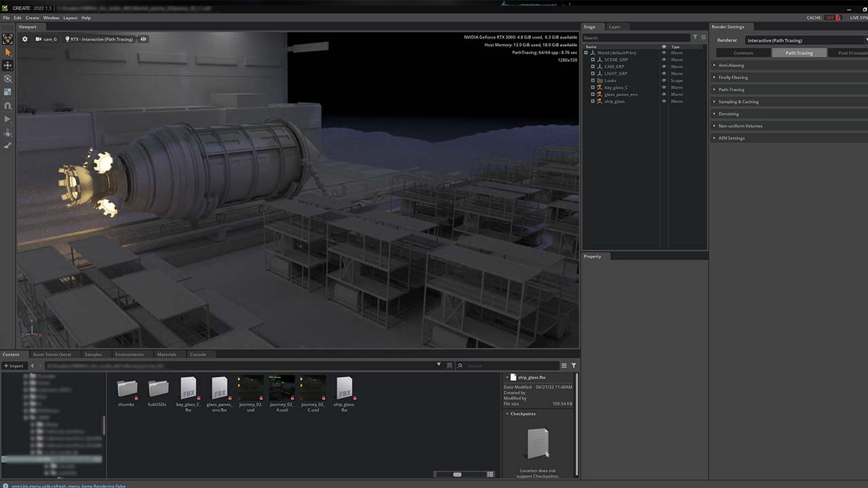868x488 pixels.
Task: Choose the Rotate tool
Action: click(8, 79)
